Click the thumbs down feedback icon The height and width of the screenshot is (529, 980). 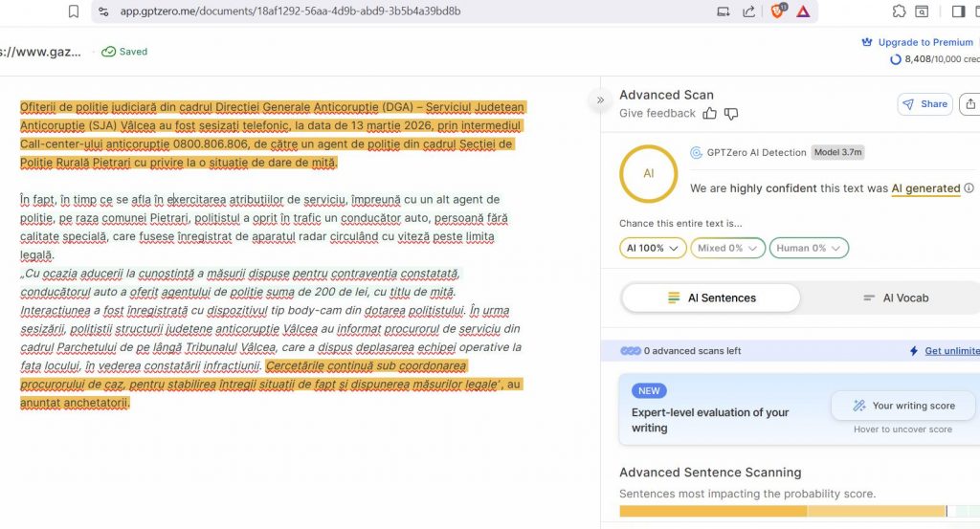(x=731, y=114)
